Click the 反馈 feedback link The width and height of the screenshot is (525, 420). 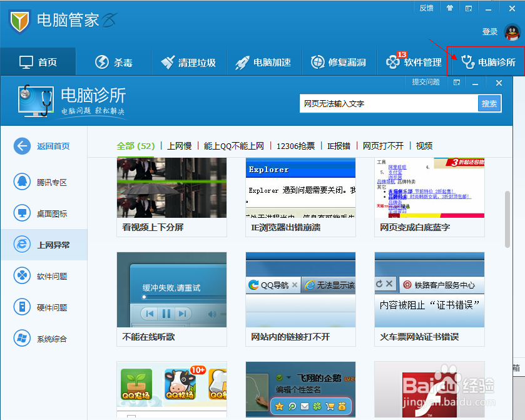click(x=426, y=8)
